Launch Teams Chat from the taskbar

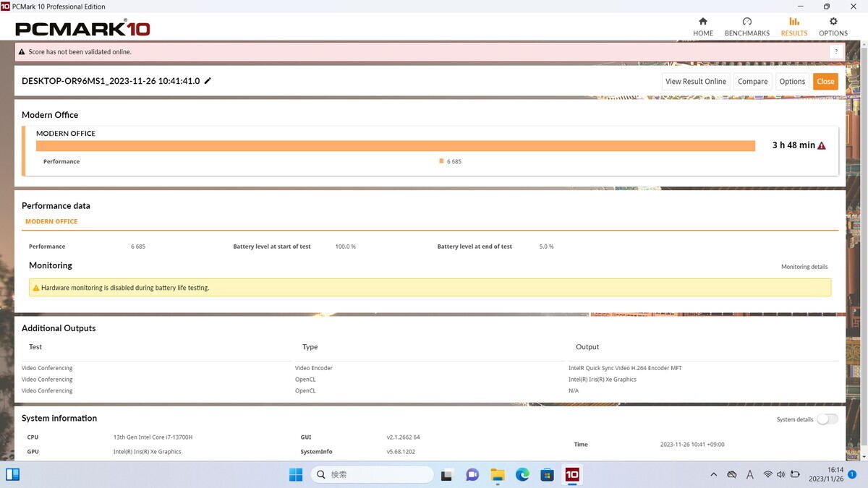472,474
